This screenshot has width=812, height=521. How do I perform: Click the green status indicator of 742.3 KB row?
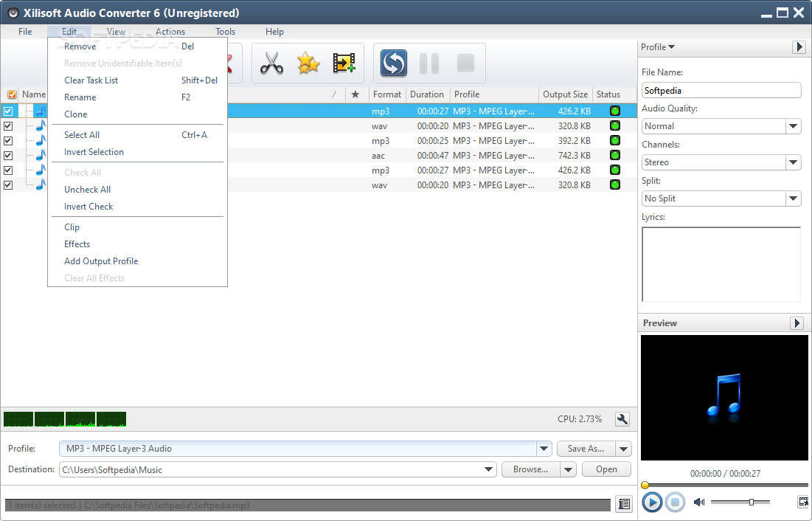point(614,155)
